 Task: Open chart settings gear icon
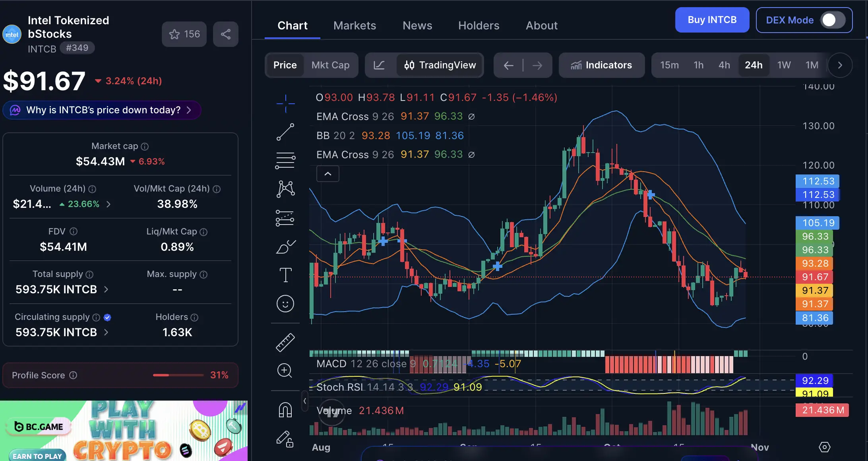[824, 447]
